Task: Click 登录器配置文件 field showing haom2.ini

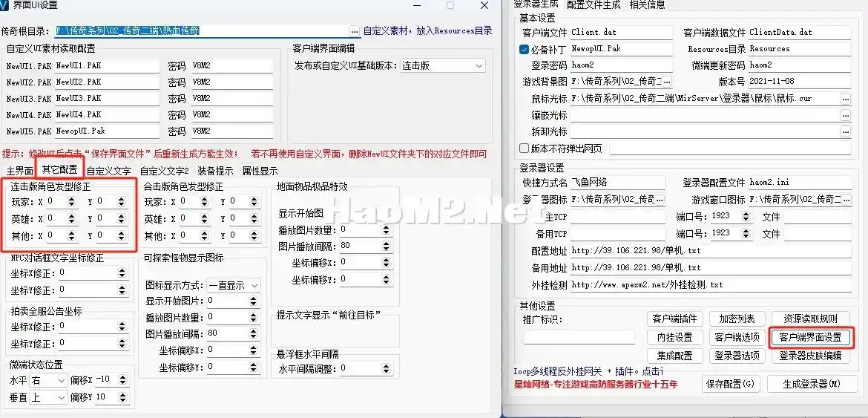Action: 800,183
